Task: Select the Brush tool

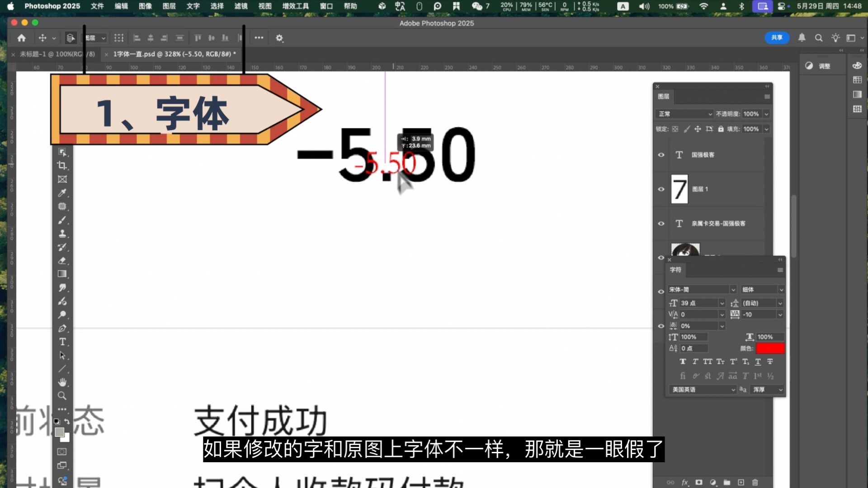Action: (x=62, y=220)
